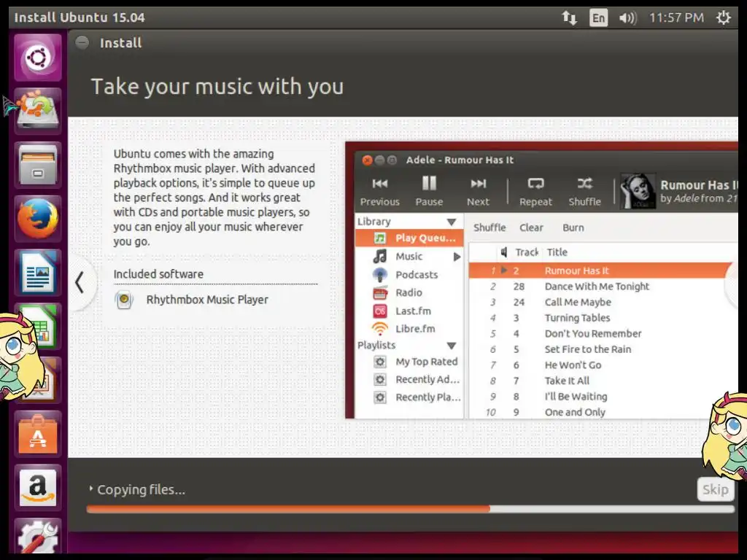Click the Install Ubuntu launcher icon
This screenshot has height=560, width=747.
pos(38,111)
